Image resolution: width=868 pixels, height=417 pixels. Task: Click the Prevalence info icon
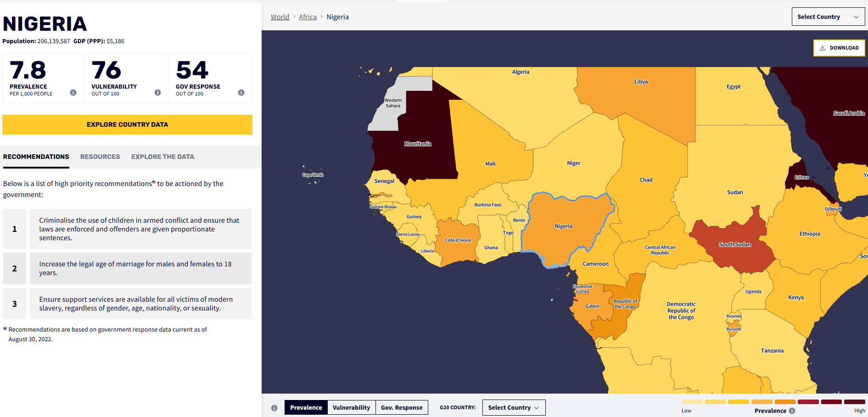(x=73, y=92)
